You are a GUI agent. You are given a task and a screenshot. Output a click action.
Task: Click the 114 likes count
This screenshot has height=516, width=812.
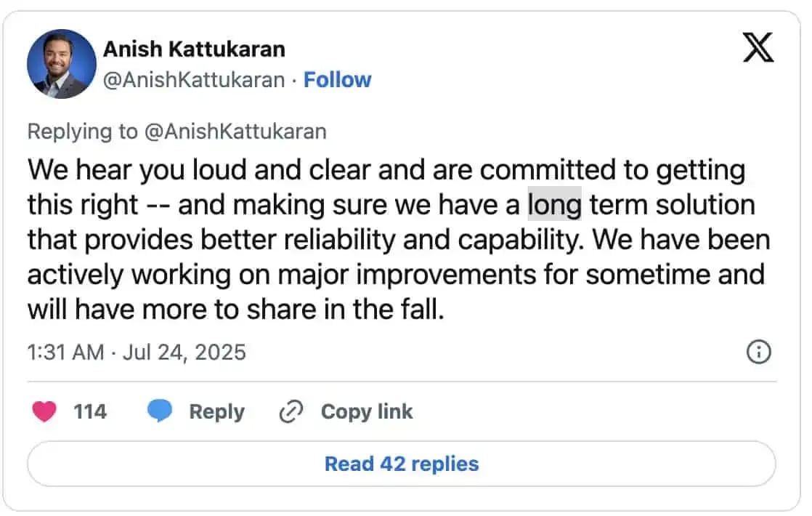(90, 412)
